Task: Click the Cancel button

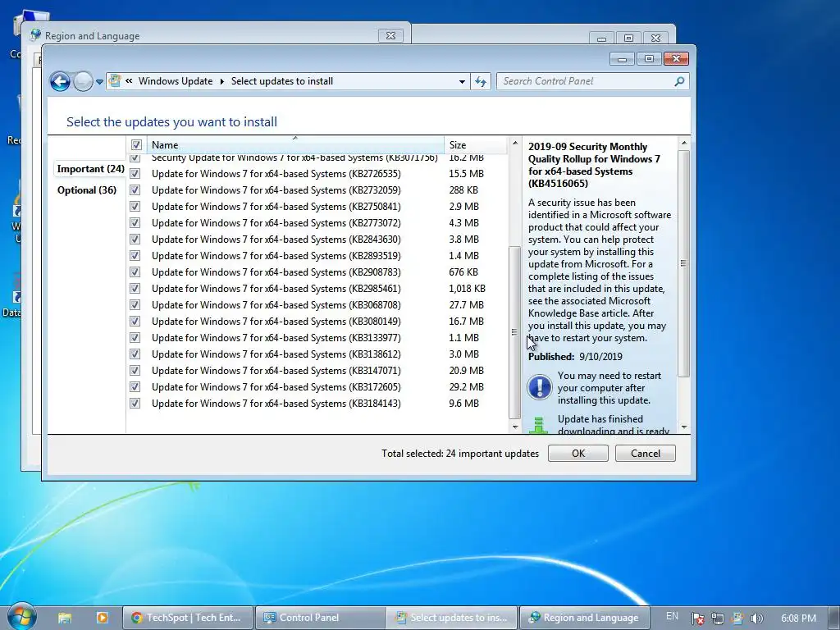Action: tap(645, 453)
